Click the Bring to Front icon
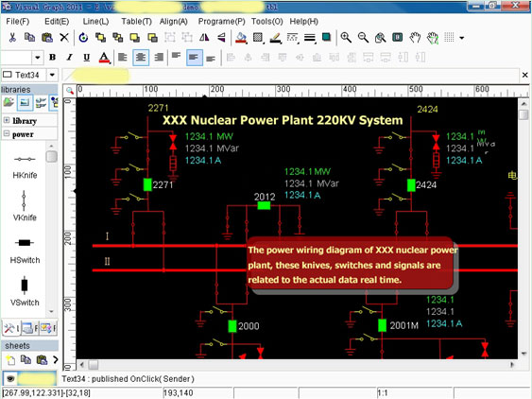The width and height of the screenshot is (532, 399). coord(100,38)
